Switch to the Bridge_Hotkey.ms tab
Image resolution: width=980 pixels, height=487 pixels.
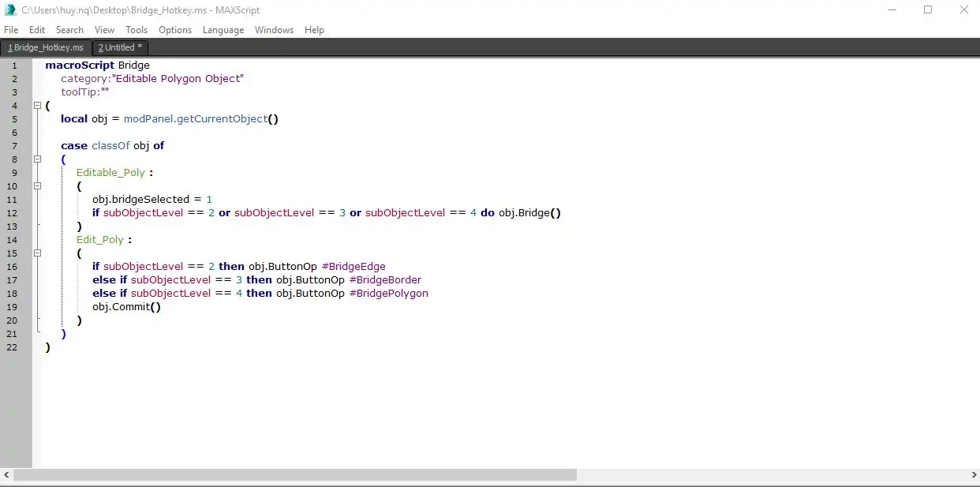(x=46, y=47)
